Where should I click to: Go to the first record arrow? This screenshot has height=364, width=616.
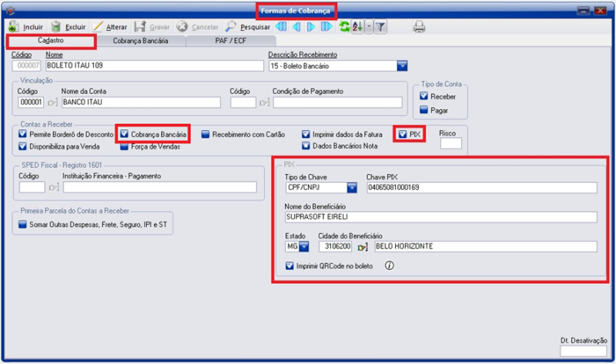pyautogui.click(x=281, y=27)
